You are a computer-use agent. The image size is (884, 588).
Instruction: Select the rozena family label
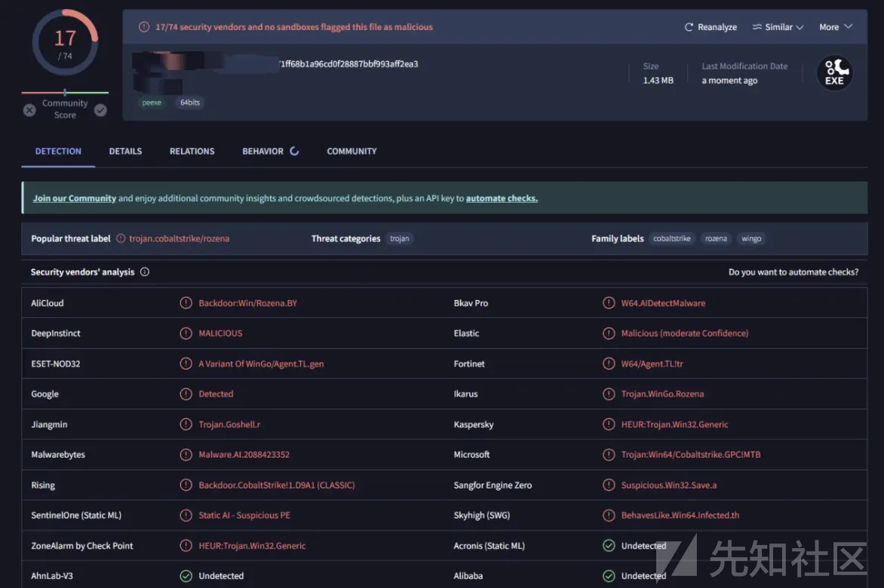(716, 239)
